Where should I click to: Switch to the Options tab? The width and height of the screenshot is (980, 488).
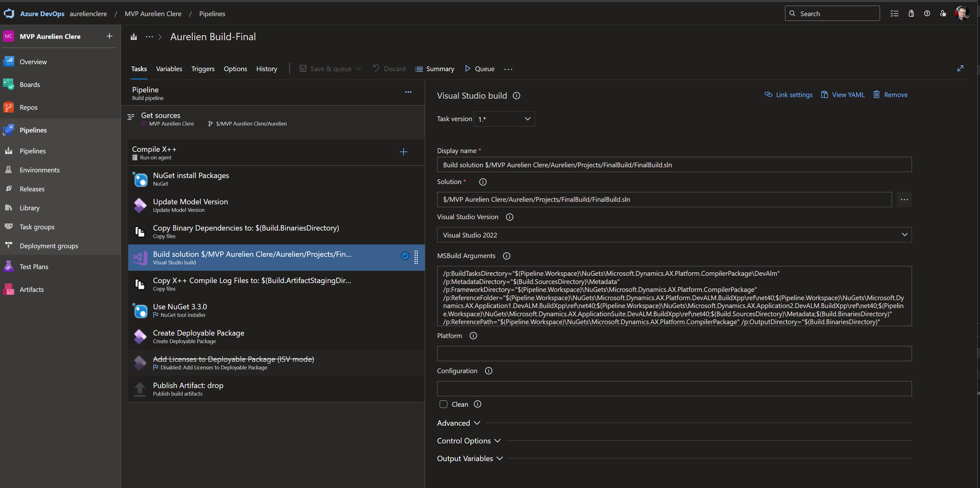235,69
